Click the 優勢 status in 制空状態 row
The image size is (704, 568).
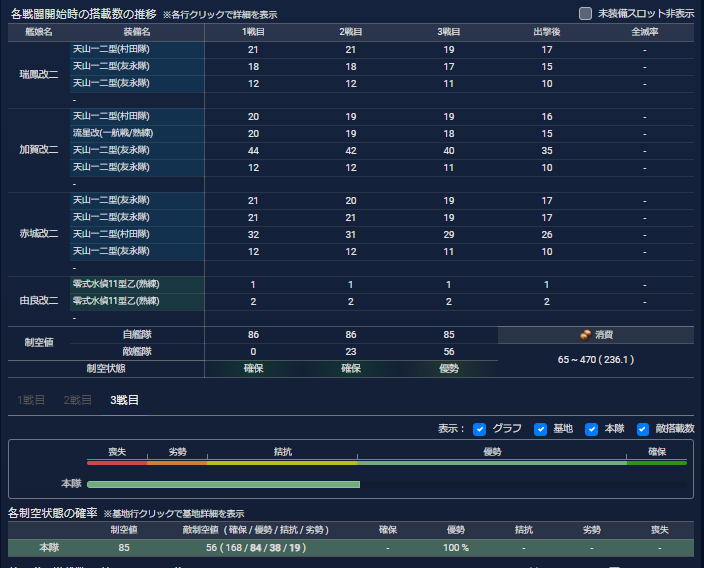point(449,369)
